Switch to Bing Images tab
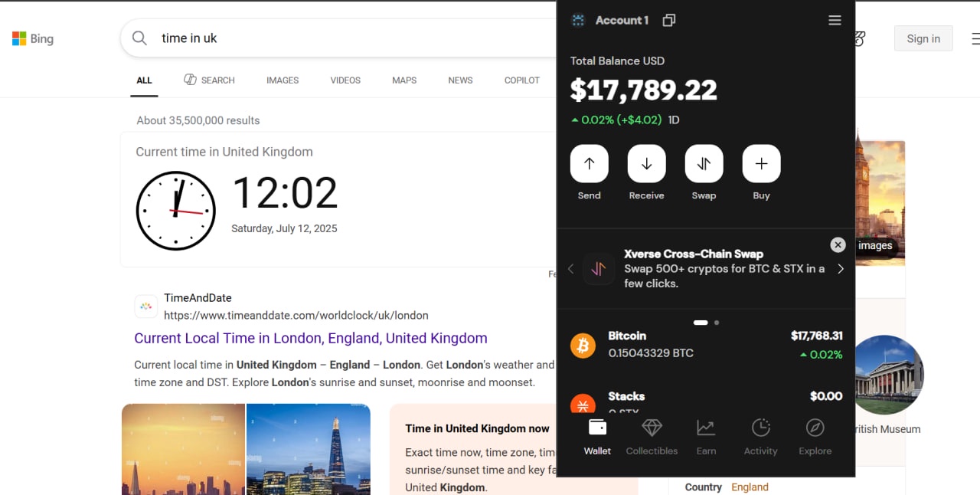 (283, 80)
